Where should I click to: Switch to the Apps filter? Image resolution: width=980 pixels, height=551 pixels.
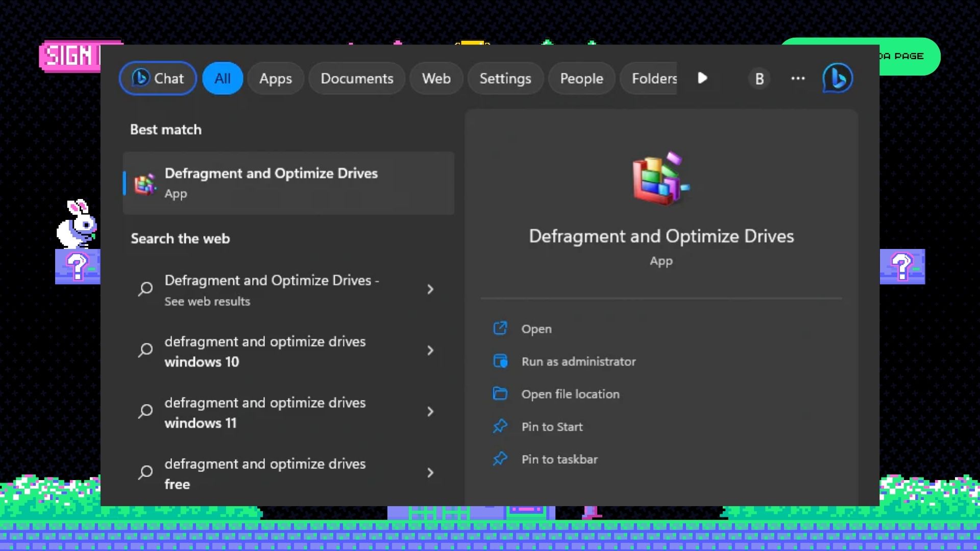click(x=276, y=79)
